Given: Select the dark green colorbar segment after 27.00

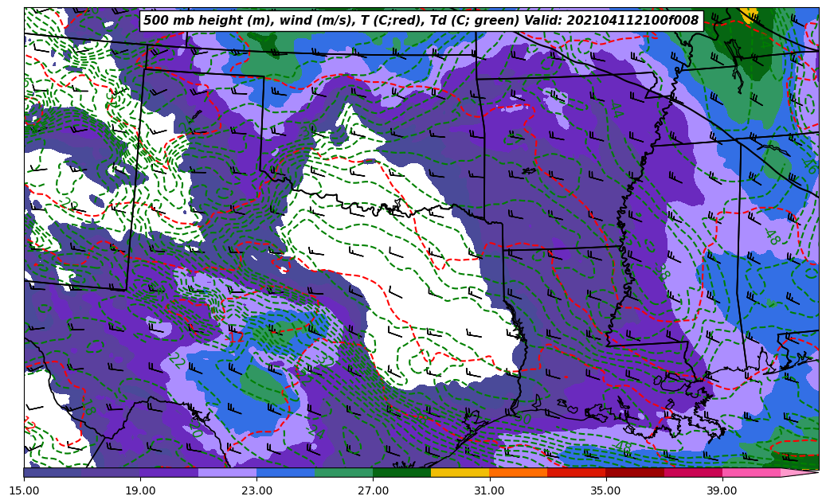Looking at the screenshot, I should tap(401, 472).
